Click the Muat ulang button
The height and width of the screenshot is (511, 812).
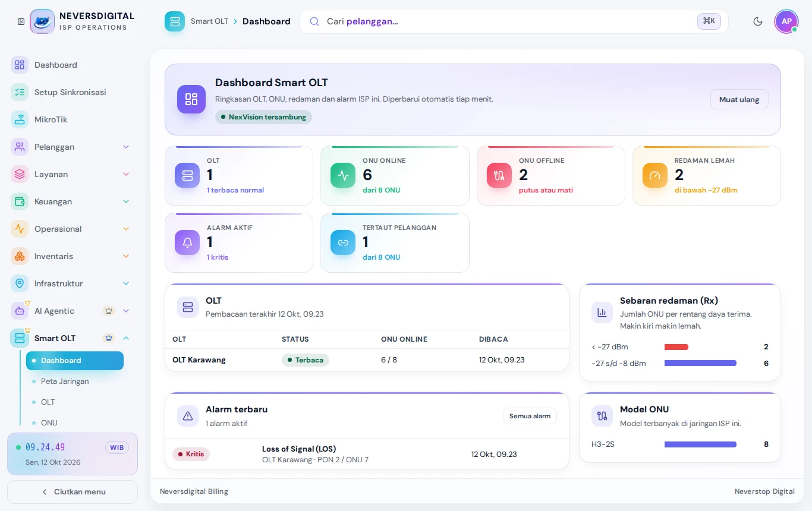pyautogui.click(x=739, y=99)
